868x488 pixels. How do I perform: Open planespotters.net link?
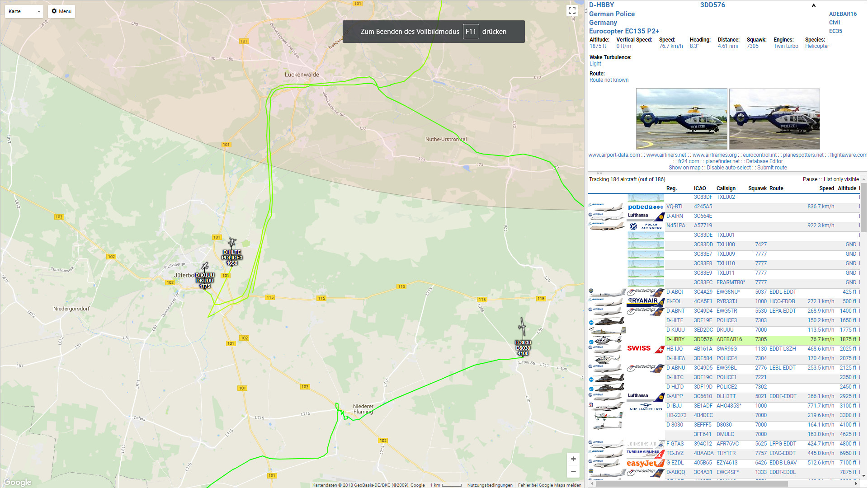click(803, 155)
